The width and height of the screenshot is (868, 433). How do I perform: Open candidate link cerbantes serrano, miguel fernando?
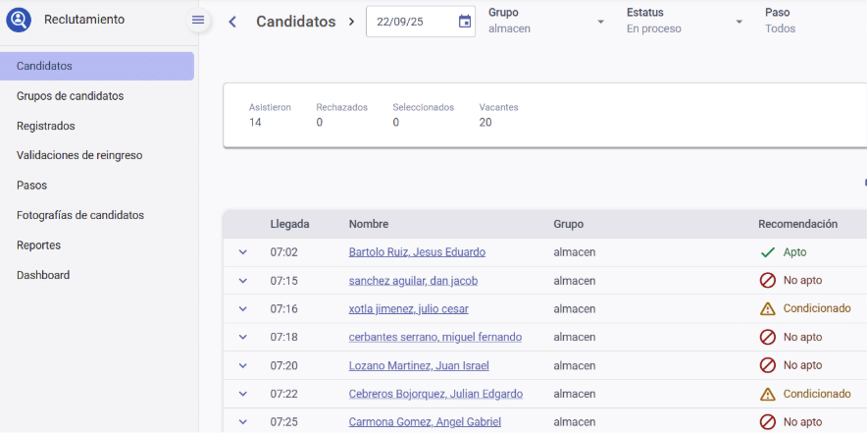[x=434, y=337]
